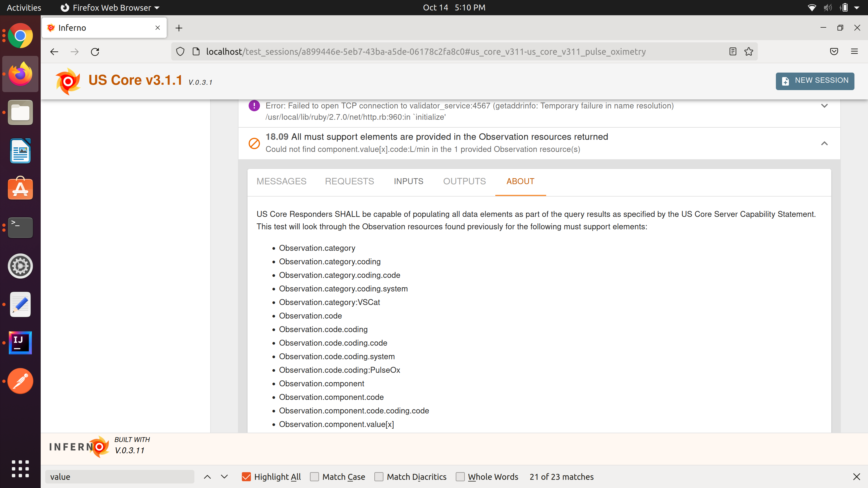Open the shield tracking protection panel
Viewport: 868px width, 488px height.
(x=180, y=51)
